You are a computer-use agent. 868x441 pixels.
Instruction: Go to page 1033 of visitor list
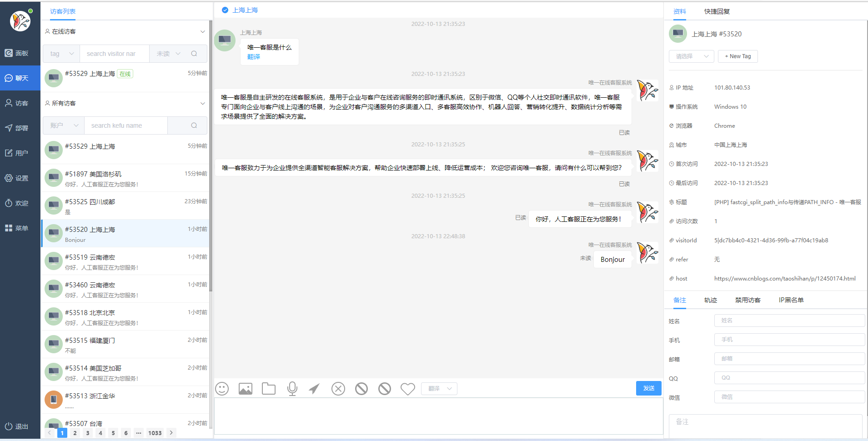pos(155,433)
